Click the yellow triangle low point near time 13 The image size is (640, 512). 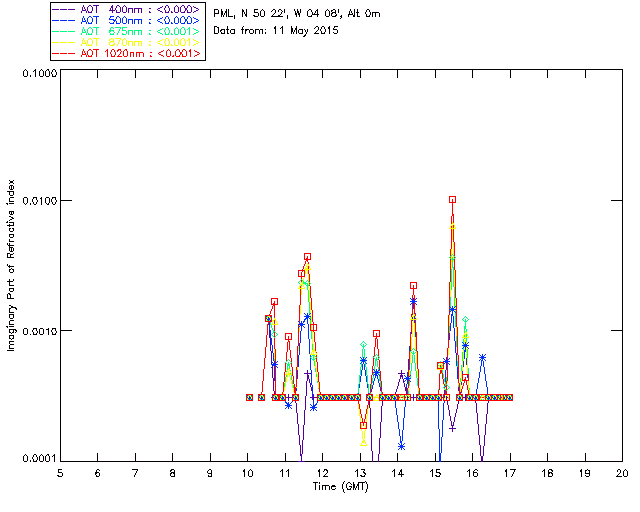click(x=363, y=443)
